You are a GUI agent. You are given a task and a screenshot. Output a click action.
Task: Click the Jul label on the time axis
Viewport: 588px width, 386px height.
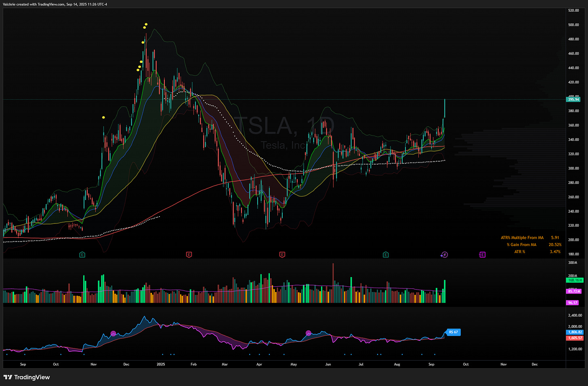pyautogui.click(x=361, y=364)
